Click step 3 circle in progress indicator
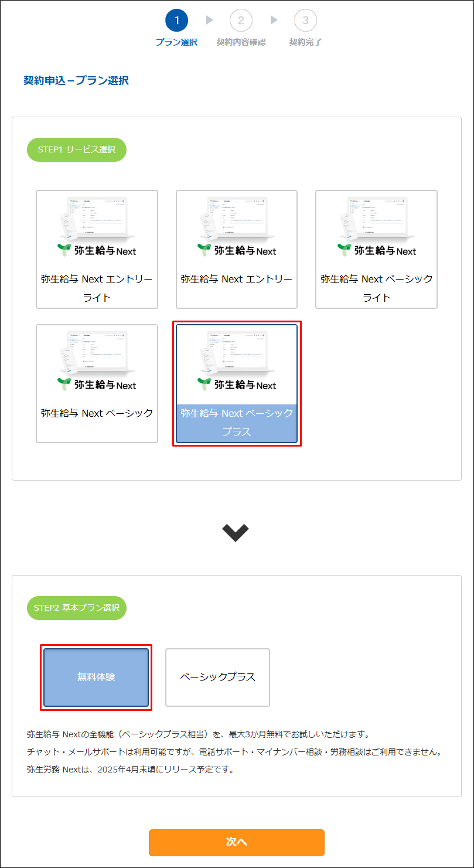Viewport: 474px width, 868px height. coord(305,21)
